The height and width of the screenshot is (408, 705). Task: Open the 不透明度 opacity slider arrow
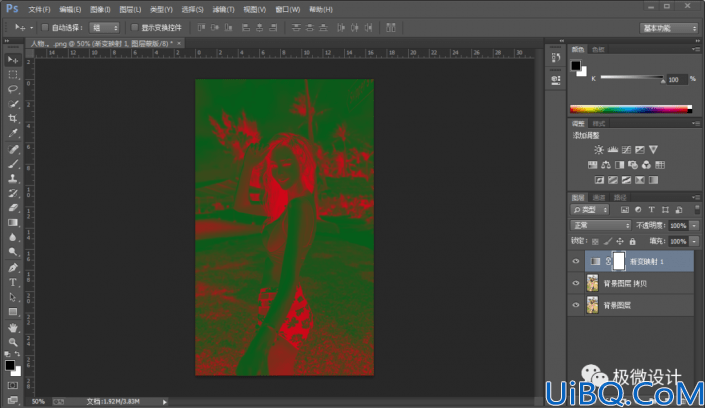[694, 225]
